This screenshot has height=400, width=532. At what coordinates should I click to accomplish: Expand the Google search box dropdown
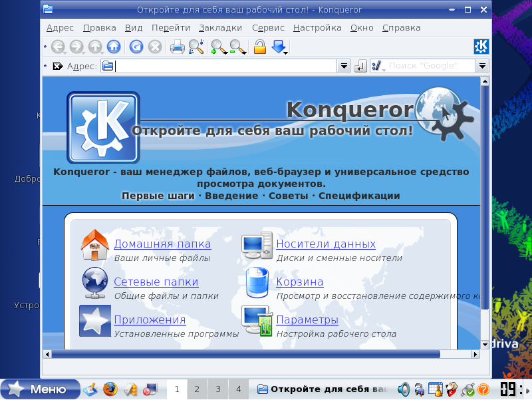(482, 66)
